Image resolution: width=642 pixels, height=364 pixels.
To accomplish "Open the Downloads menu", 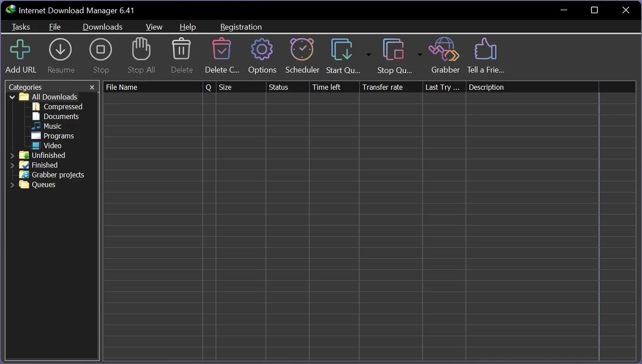I will (102, 27).
